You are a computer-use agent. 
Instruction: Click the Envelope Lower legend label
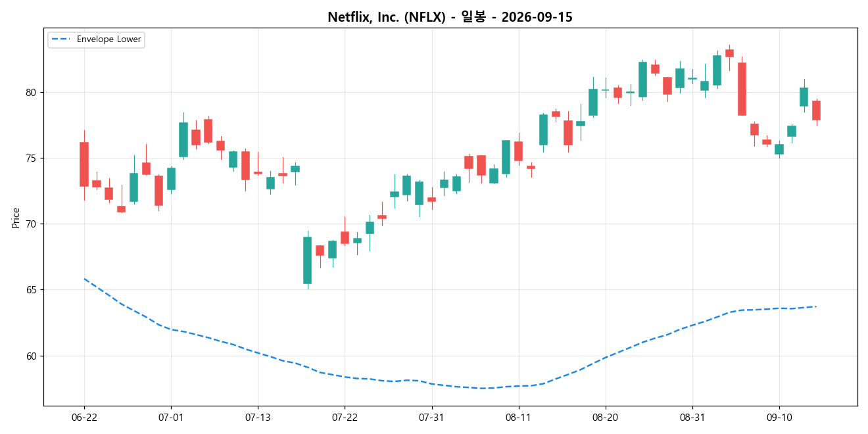[x=108, y=39]
